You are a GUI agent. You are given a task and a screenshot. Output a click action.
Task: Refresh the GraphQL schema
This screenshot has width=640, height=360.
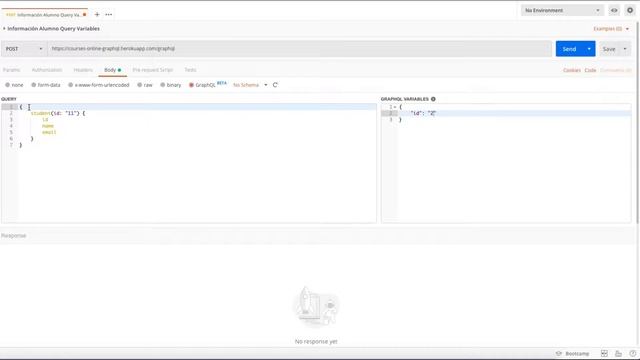[275, 85]
